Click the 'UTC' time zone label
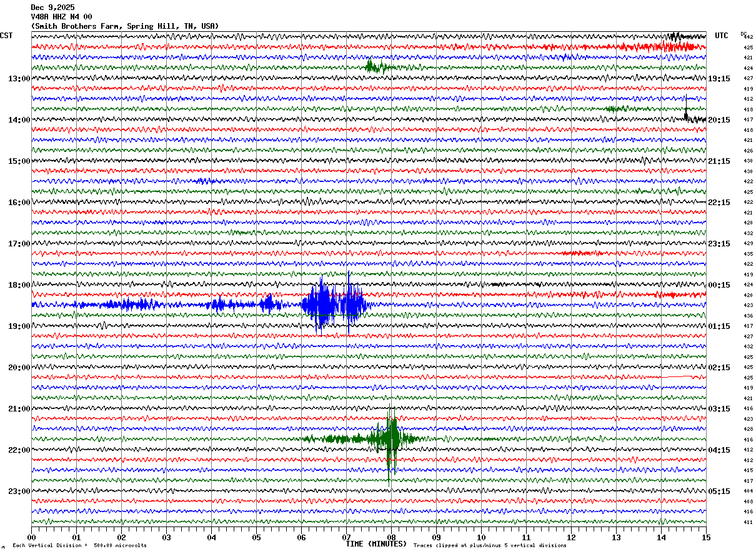756x554 pixels. [722, 36]
